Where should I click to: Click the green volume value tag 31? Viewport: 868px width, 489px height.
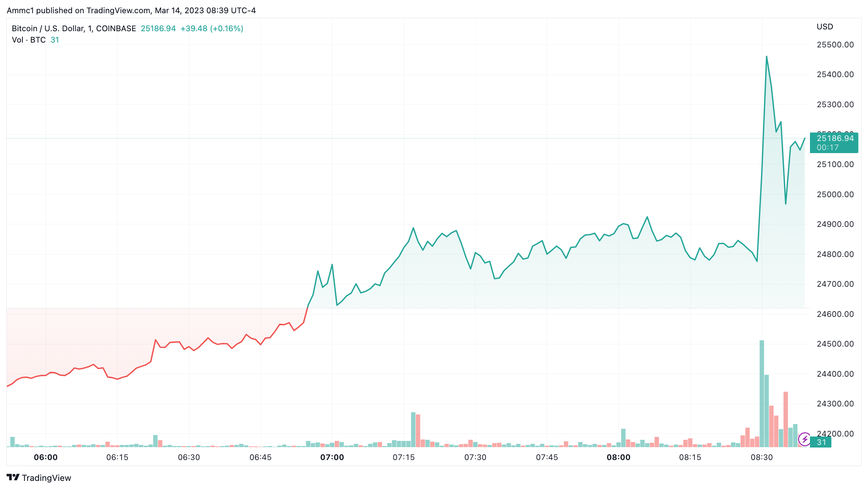820,442
